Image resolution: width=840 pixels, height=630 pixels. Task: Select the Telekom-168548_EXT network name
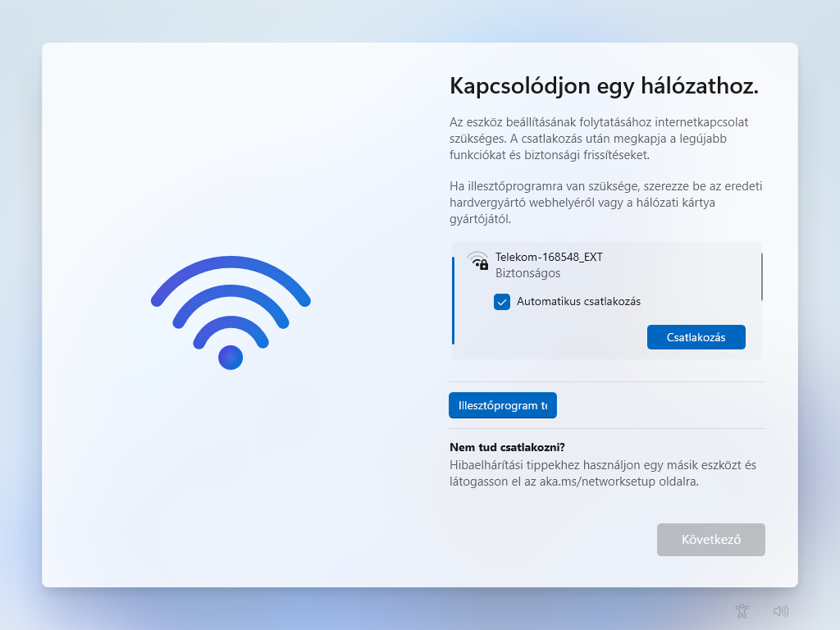(x=549, y=257)
